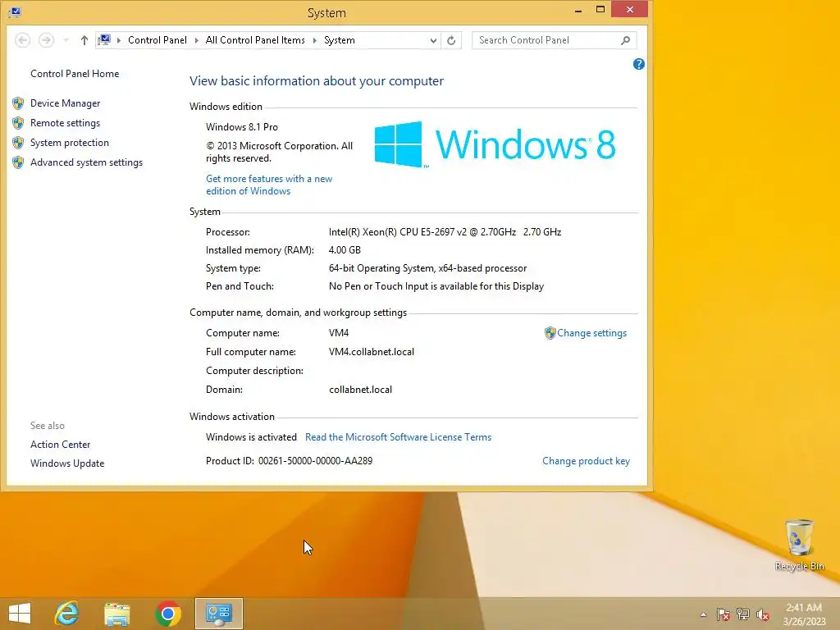The width and height of the screenshot is (840, 630).
Task: Click Change settings for computer name
Action: point(591,333)
